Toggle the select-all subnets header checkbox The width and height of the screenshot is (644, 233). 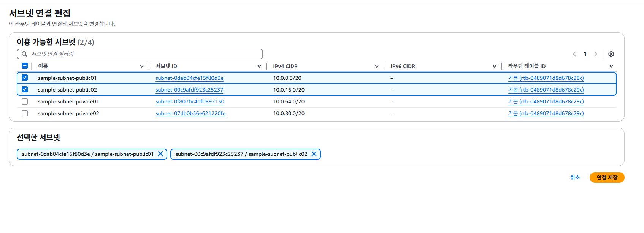click(x=25, y=66)
